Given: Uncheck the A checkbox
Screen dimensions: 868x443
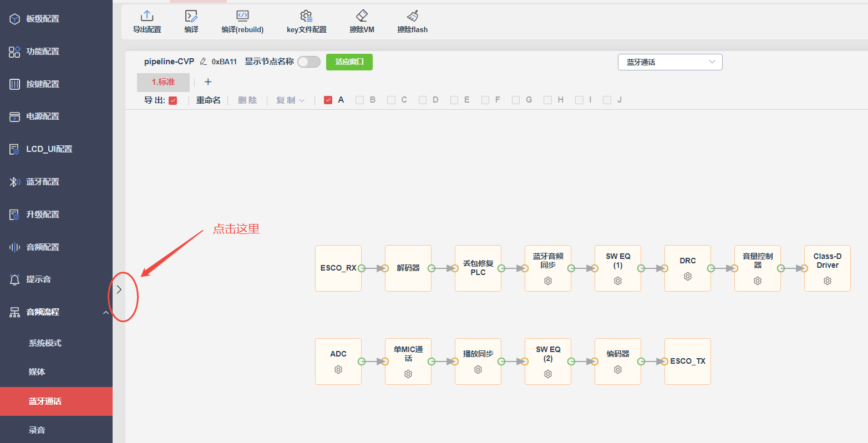Looking at the screenshot, I should coord(328,100).
